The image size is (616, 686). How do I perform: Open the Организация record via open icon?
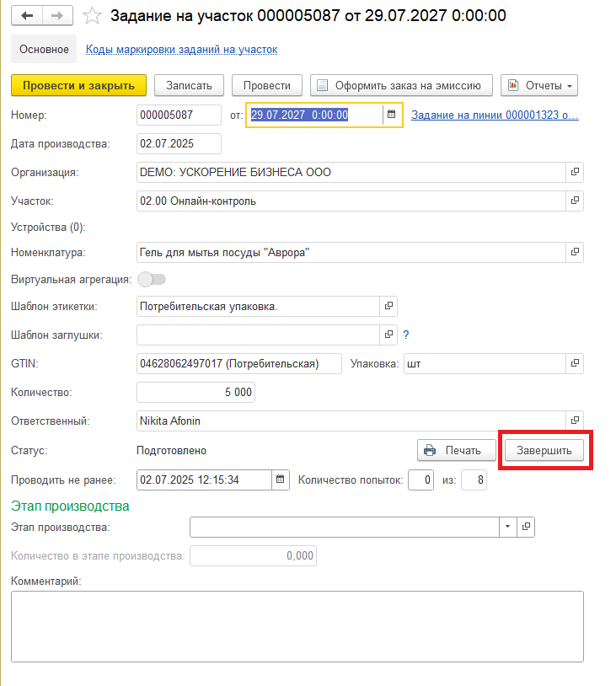click(575, 172)
